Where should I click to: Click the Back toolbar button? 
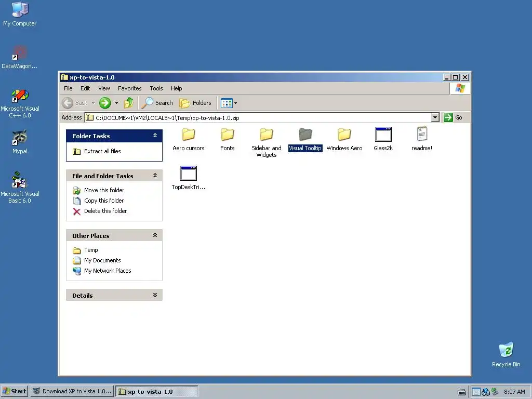point(75,103)
